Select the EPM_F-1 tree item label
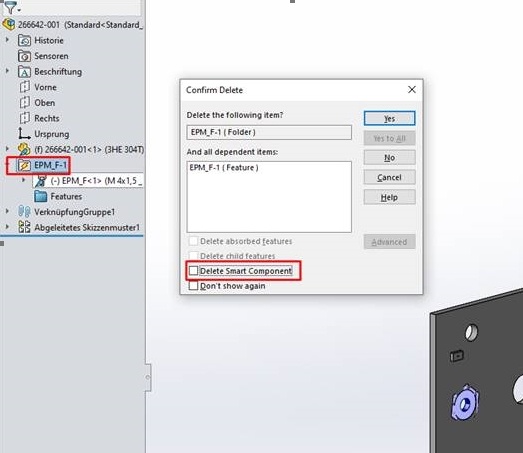The width and height of the screenshot is (523, 453). click(50, 165)
